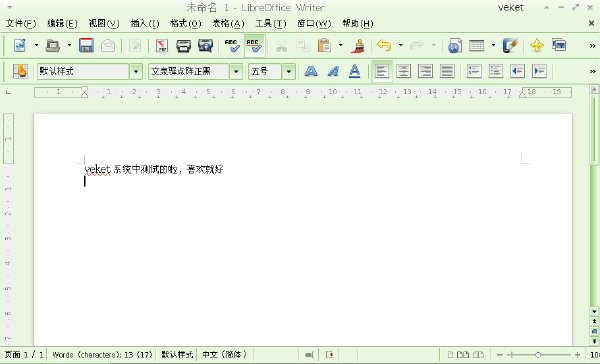Click the Open file icon
Screen dimensions: 600x364
(x=52, y=46)
